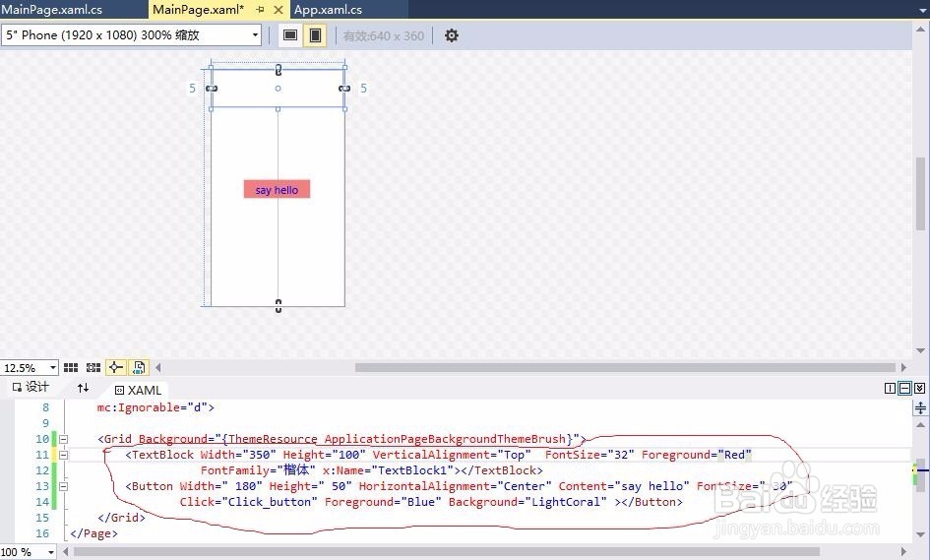Click the code editor split handle icon
Image resolution: width=930 pixels, height=560 pixels.
coord(920,408)
